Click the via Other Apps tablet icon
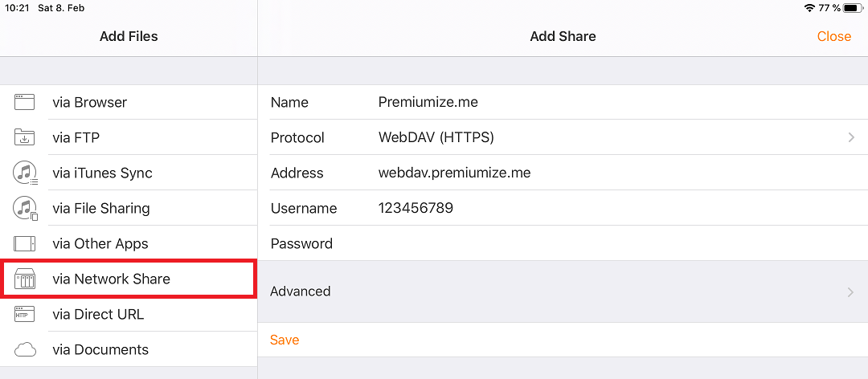Viewport: 868px width, 379px height. coord(24,243)
